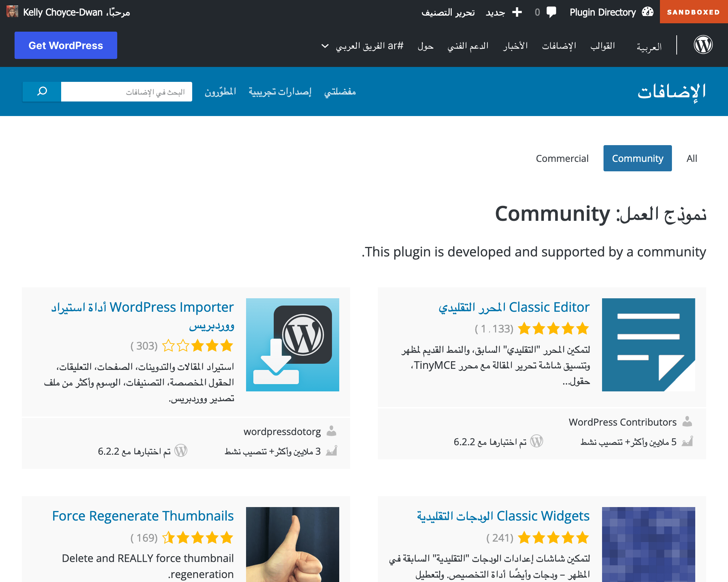Click the Classic Editor five-star rating

click(x=553, y=328)
